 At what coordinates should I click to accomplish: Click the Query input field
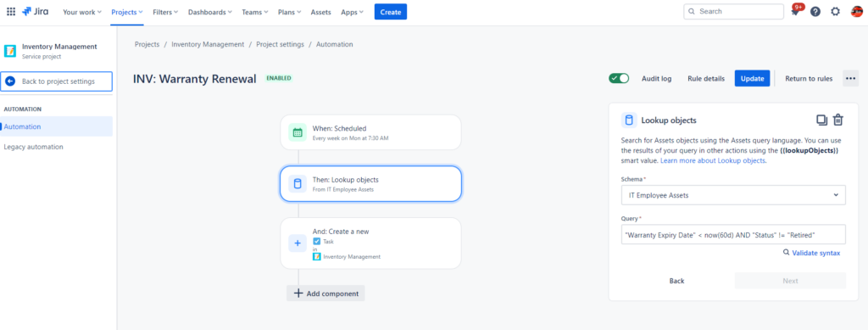(x=733, y=235)
